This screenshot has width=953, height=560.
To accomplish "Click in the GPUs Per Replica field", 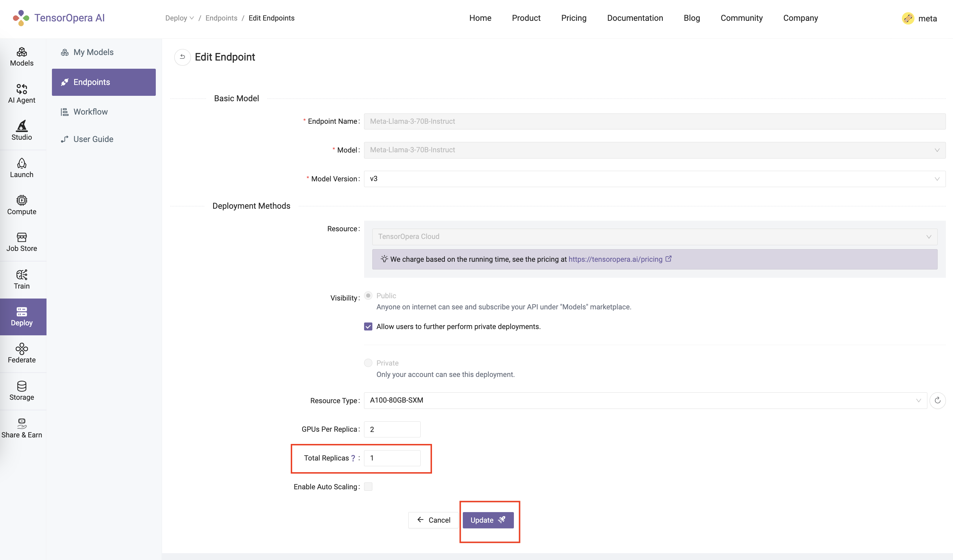I will point(392,429).
